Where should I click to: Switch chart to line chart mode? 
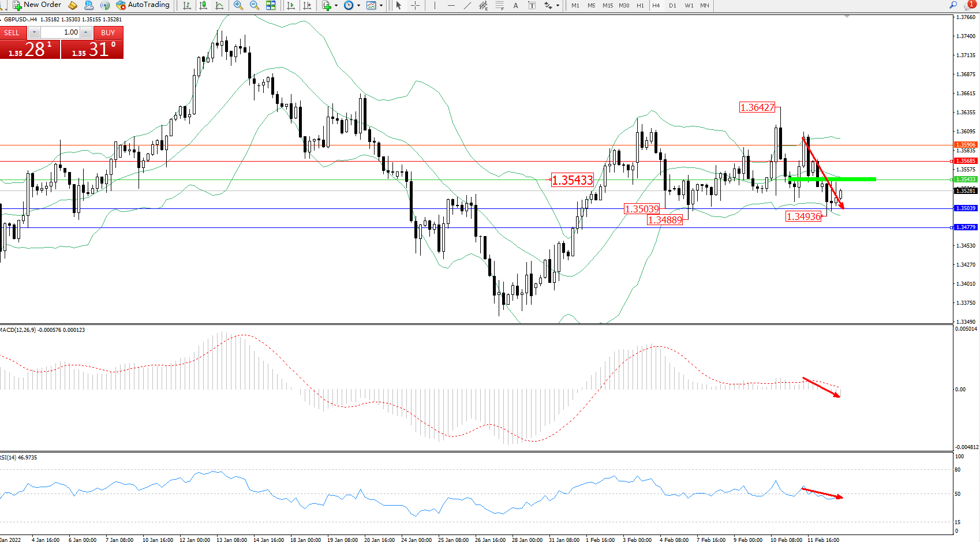coord(219,5)
